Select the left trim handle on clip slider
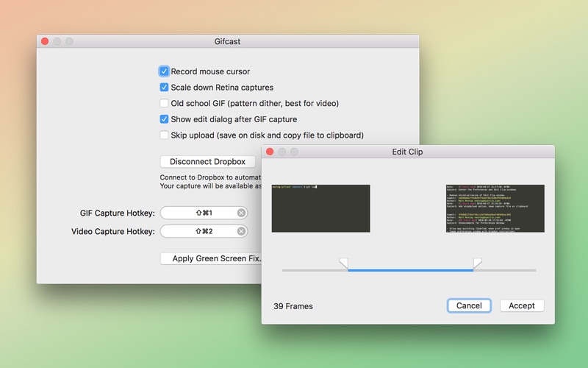Screen dimensions: 588x368 343,263
